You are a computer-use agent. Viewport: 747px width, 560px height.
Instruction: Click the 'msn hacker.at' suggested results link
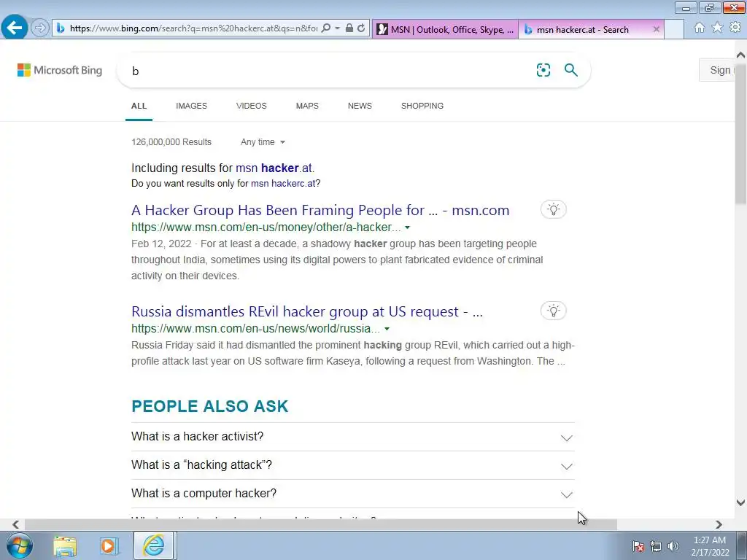click(x=274, y=168)
